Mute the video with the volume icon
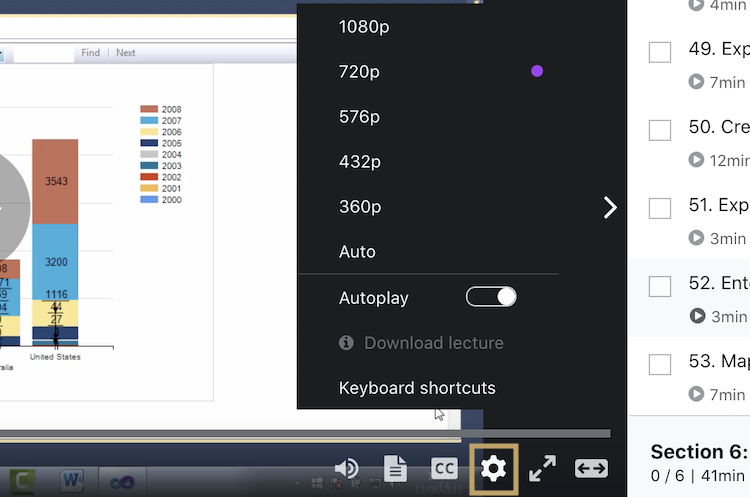The image size is (750, 497). click(x=347, y=468)
